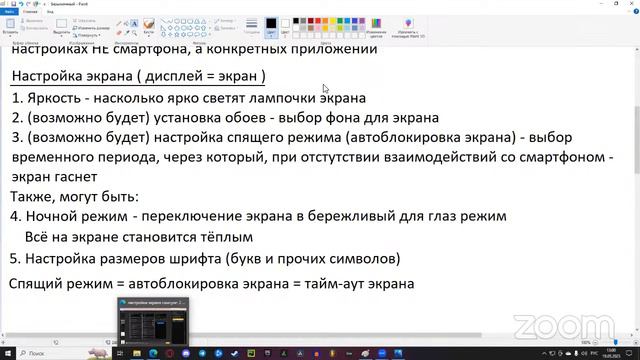Click the Paint icon on the taskbar

365,353
